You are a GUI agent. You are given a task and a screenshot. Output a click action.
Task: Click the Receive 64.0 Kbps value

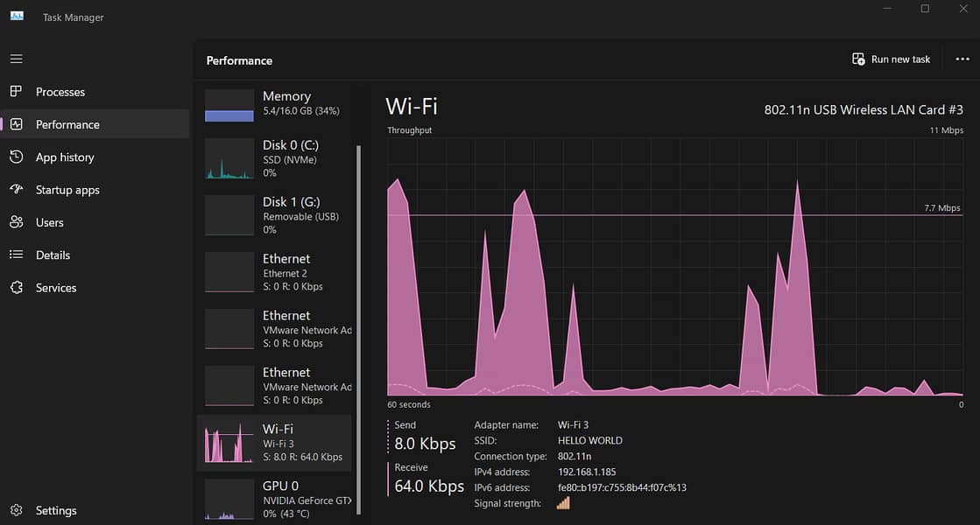coord(429,486)
